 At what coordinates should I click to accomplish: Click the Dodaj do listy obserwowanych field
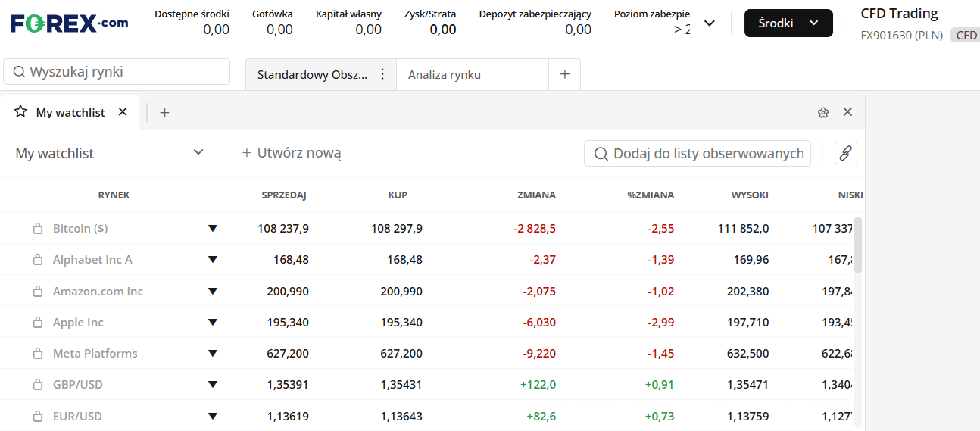(x=698, y=153)
